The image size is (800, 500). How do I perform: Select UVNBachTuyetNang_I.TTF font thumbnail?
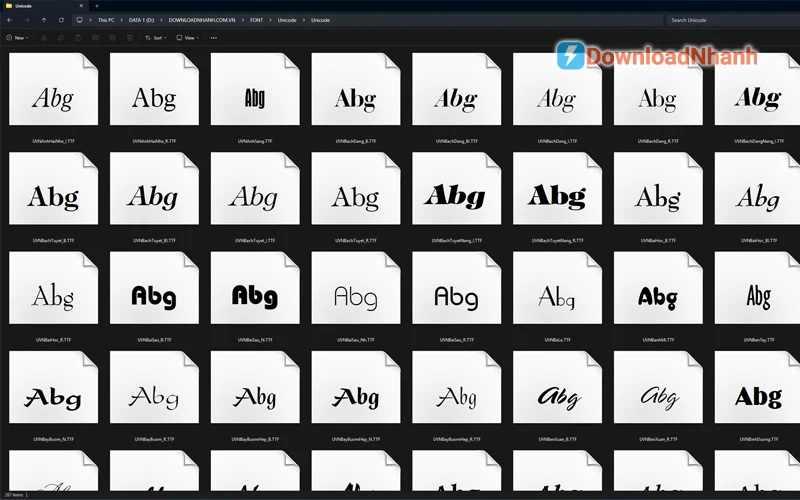[457, 189]
